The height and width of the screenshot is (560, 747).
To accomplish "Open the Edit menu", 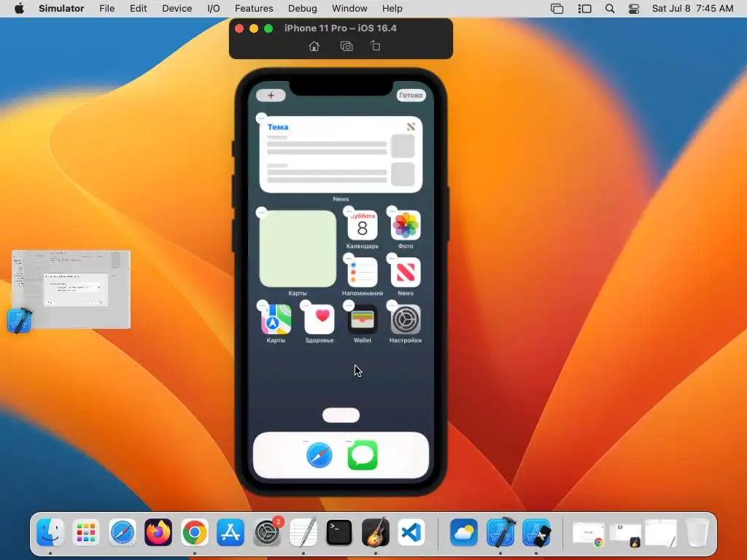I will coord(138,9).
